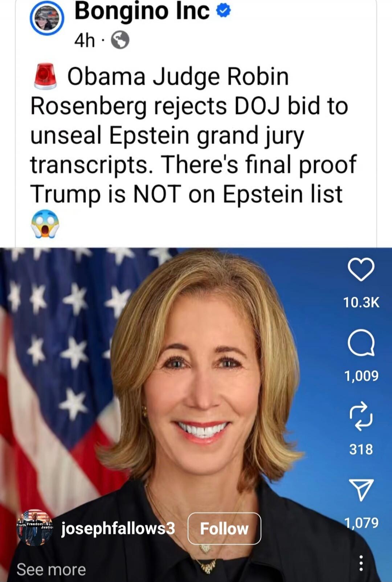
Task: Open comments via speech bubble icon
Action: click(361, 343)
